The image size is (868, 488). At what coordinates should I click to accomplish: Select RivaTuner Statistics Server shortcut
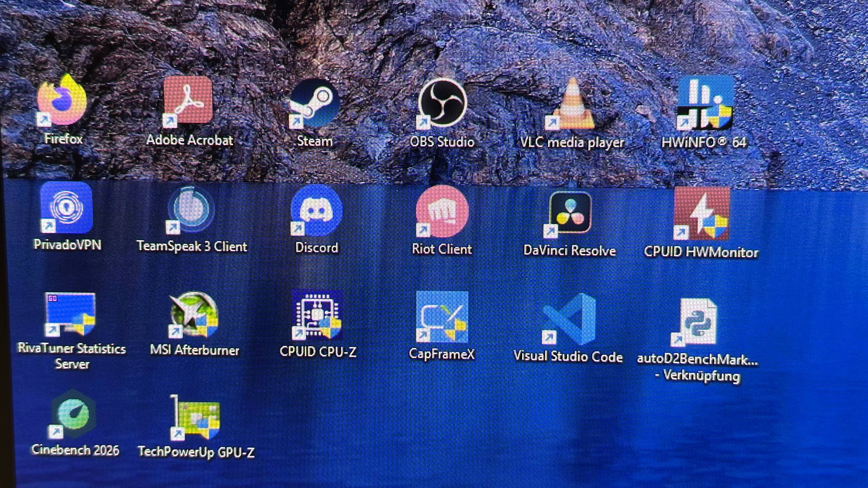pyautogui.click(x=71, y=314)
